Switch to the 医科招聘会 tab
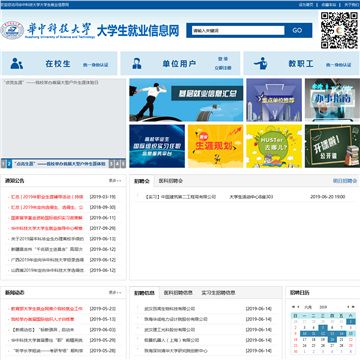The height and width of the screenshot is (360, 360). point(171,181)
